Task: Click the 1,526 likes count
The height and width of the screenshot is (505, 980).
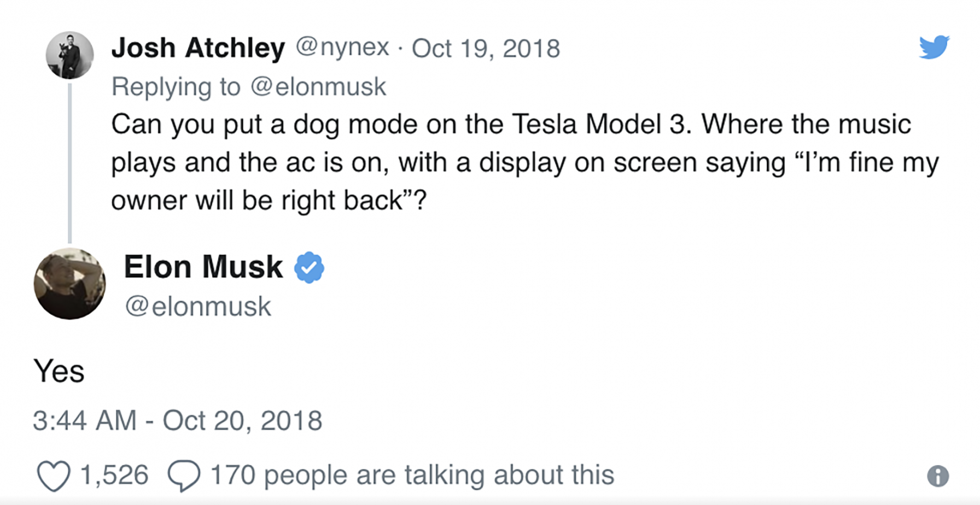Action: [114, 475]
